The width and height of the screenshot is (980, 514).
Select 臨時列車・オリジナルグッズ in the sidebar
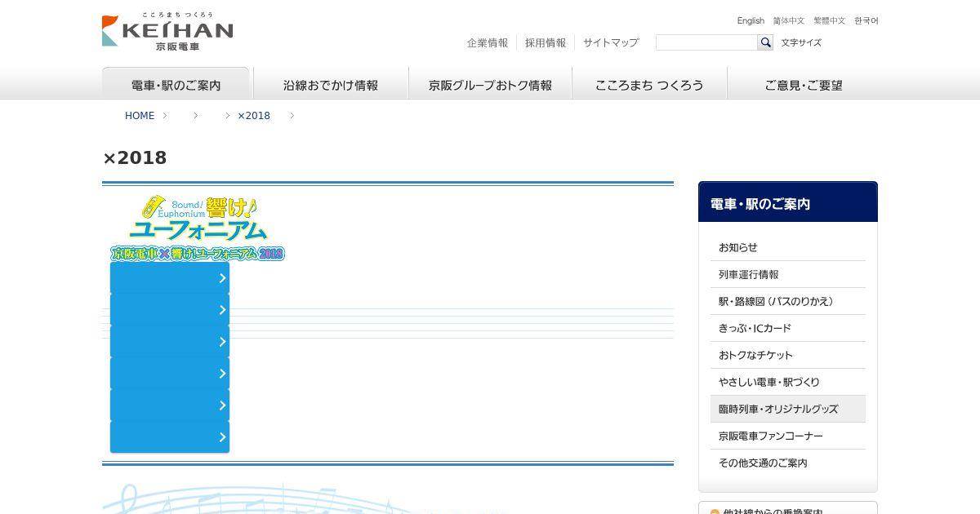(788, 409)
